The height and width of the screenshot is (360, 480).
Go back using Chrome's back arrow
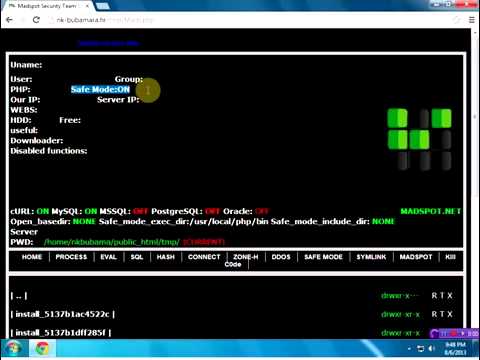coord(9,20)
